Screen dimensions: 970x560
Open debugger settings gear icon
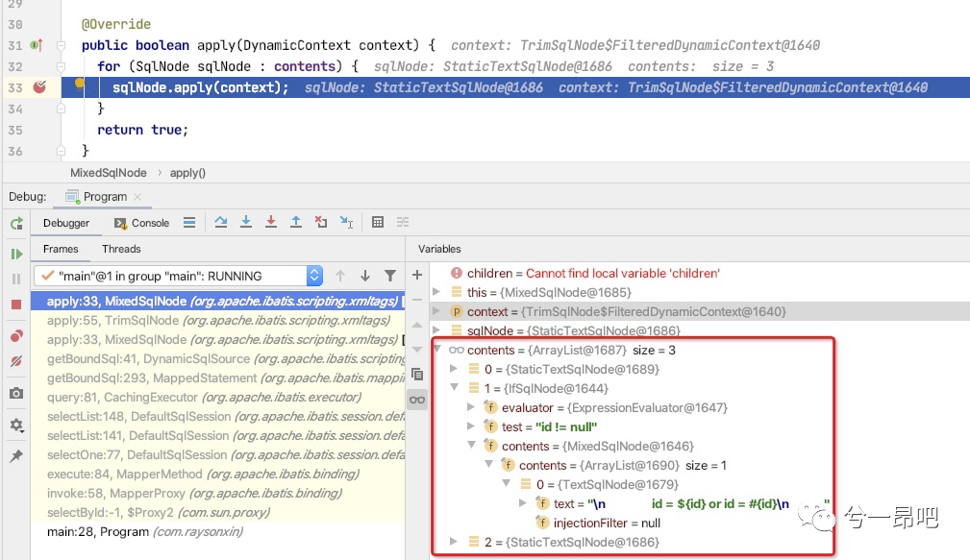click(x=16, y=426)
